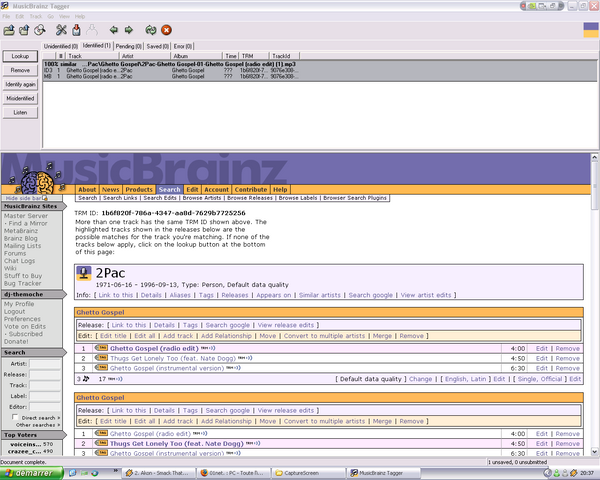Click the open files folder toolbar icon
The width and height of the screenshot is (600, 480).
[9, 30]
